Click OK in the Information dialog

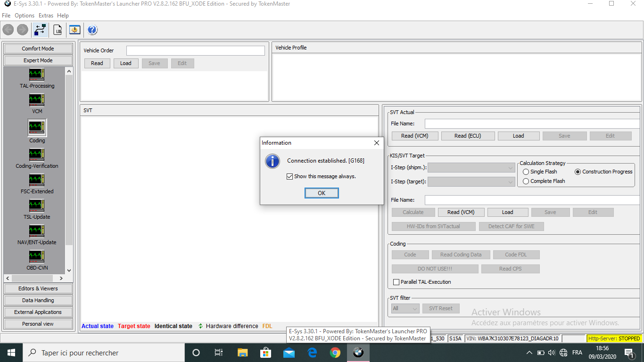(x=322, y=193)
